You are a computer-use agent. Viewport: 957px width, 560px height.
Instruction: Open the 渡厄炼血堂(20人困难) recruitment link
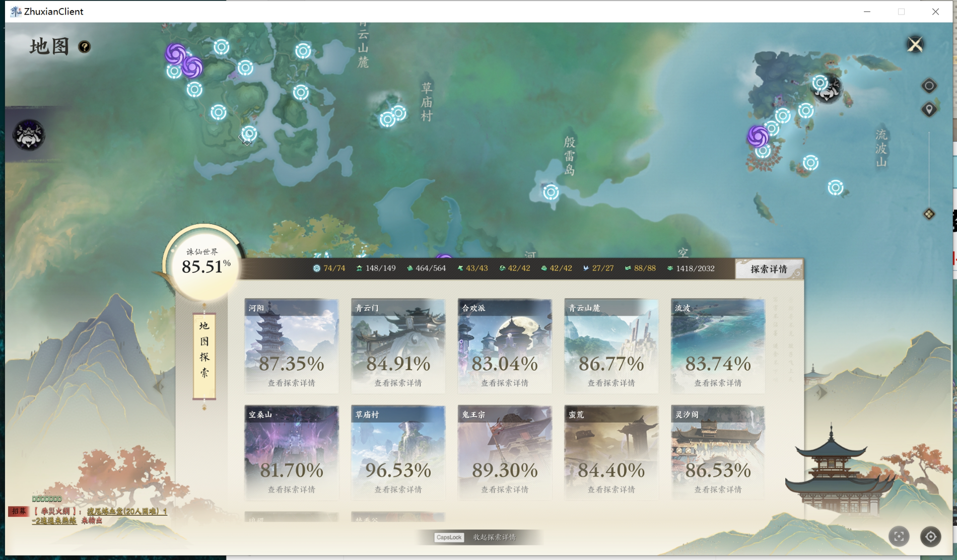(126, 511)
